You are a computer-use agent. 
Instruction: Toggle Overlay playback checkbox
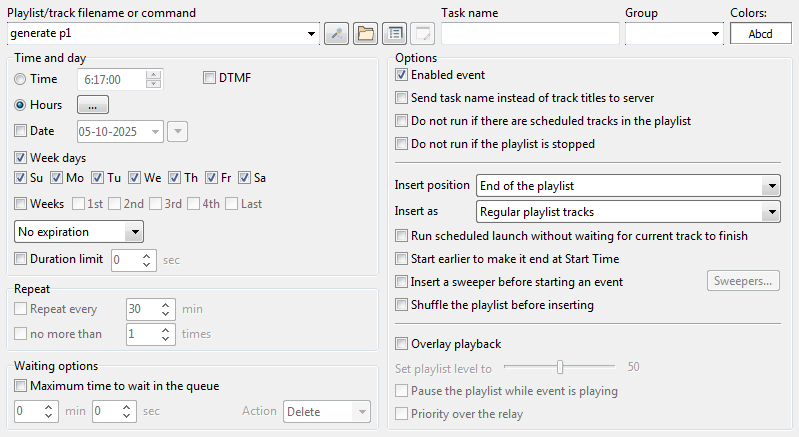402,344
